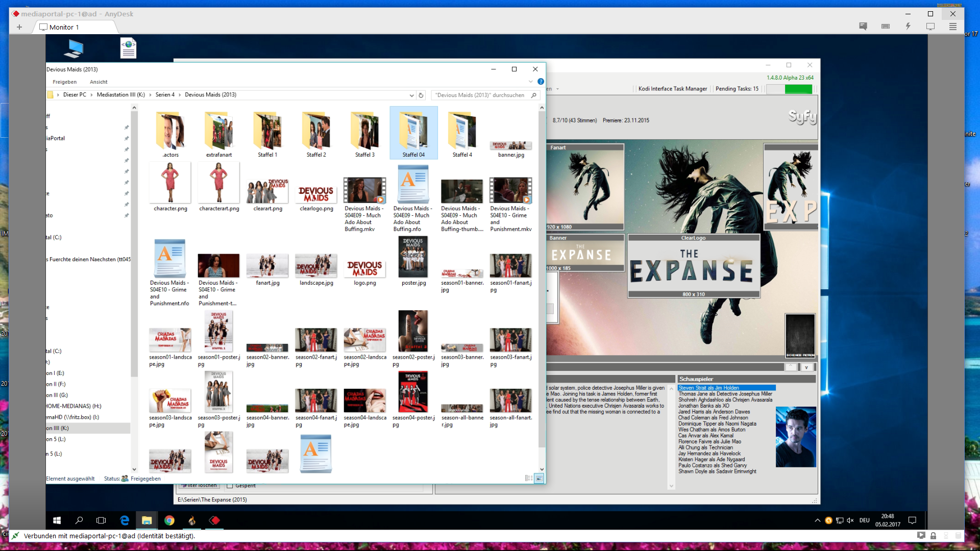Viewport: 980px width, 551px height.
Task: Add new AnyDesk session tab with plus
Action: pyautogui.click(x=19, y=27)
